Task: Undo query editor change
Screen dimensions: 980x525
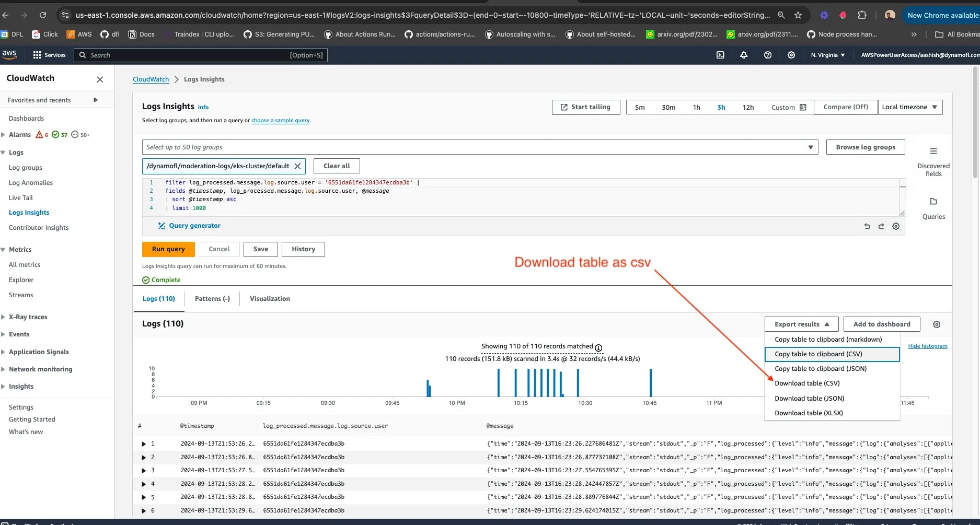Action: pyautogui.click(x=867, y=226)
